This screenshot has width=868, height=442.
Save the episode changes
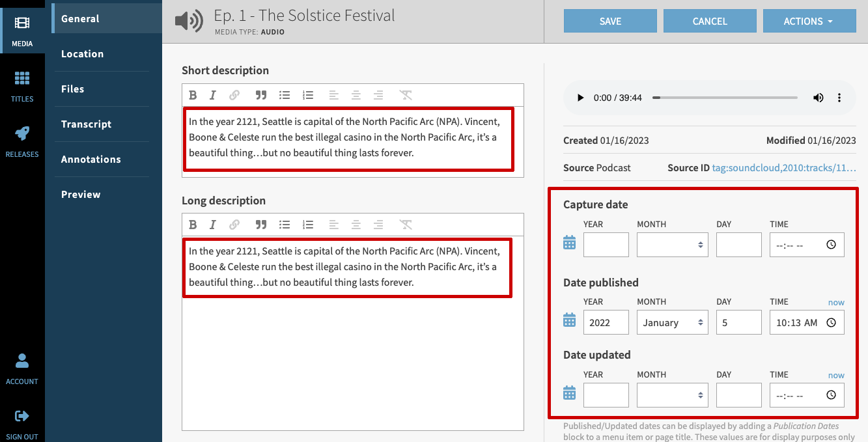[x=610, y=20]
